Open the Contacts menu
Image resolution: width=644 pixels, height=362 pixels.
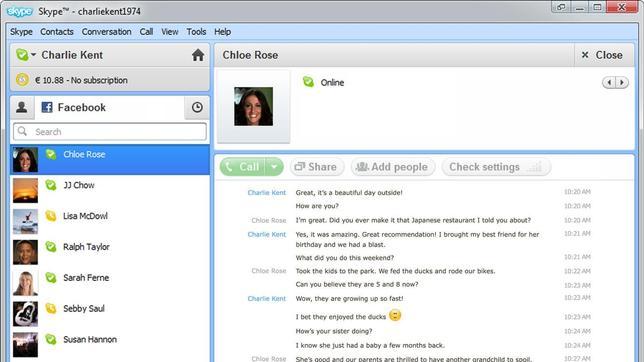57,32
